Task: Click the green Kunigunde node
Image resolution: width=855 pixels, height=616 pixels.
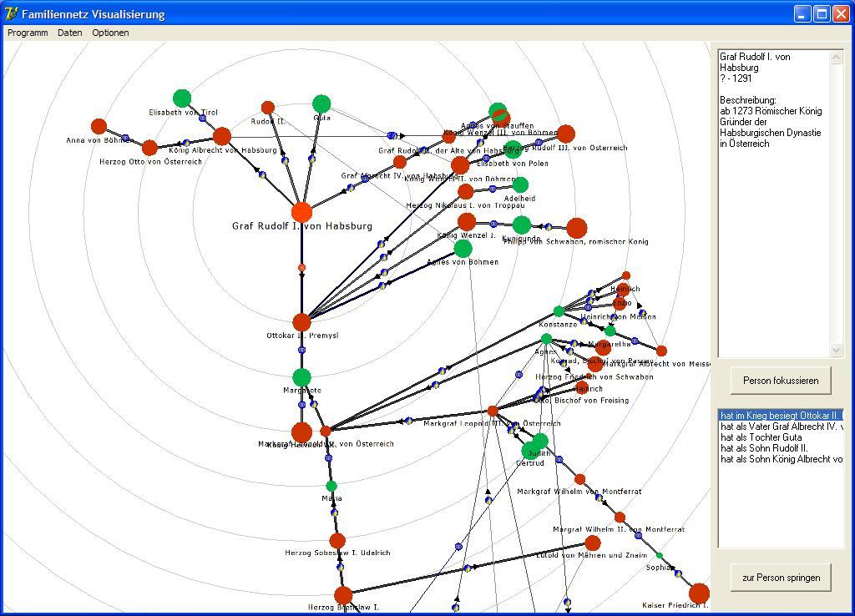Action: (522, 225)
